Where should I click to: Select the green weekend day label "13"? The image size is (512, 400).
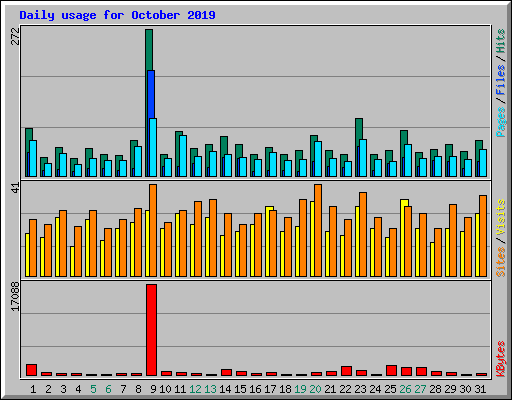click(x=210, y=389)
